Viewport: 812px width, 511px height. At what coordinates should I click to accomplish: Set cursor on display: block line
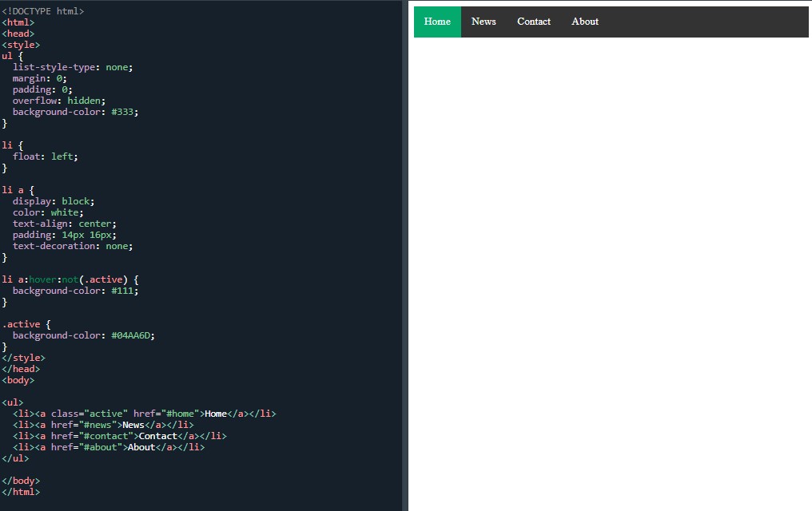click(53, 201)
